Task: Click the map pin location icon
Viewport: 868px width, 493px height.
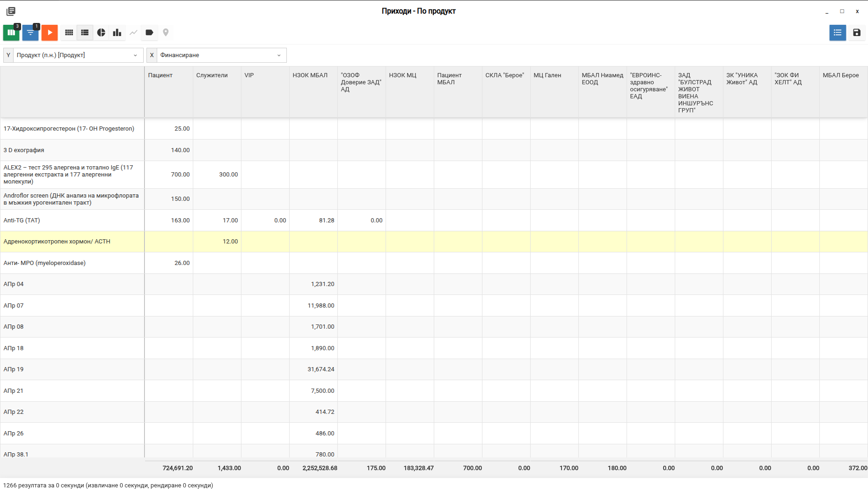Action: [x=166, y=32]
